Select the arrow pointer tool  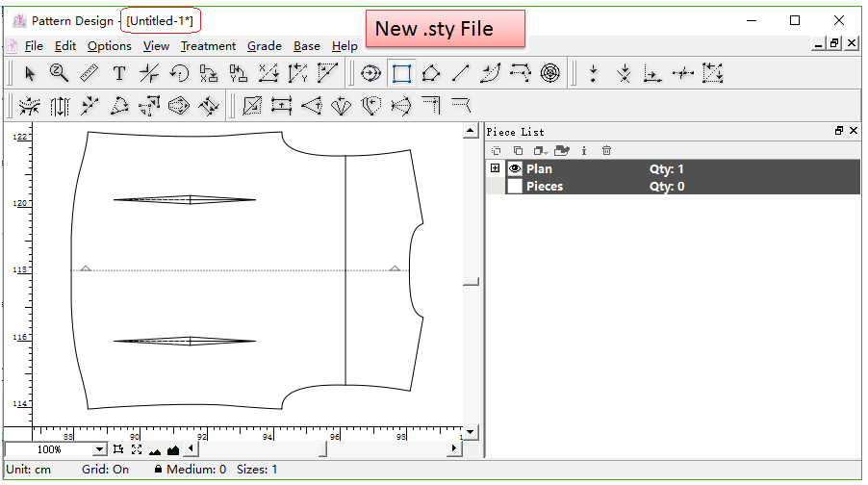[x=30, y=73]
